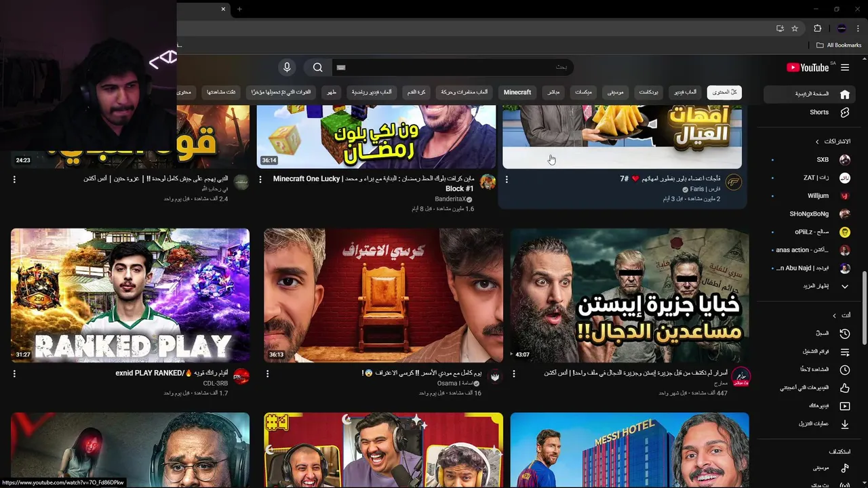Image resolution: width=868 pixels, height=488 pixels.
Task: Open Liked videos thumbs-up icon
Action: (x=845, y=388)
